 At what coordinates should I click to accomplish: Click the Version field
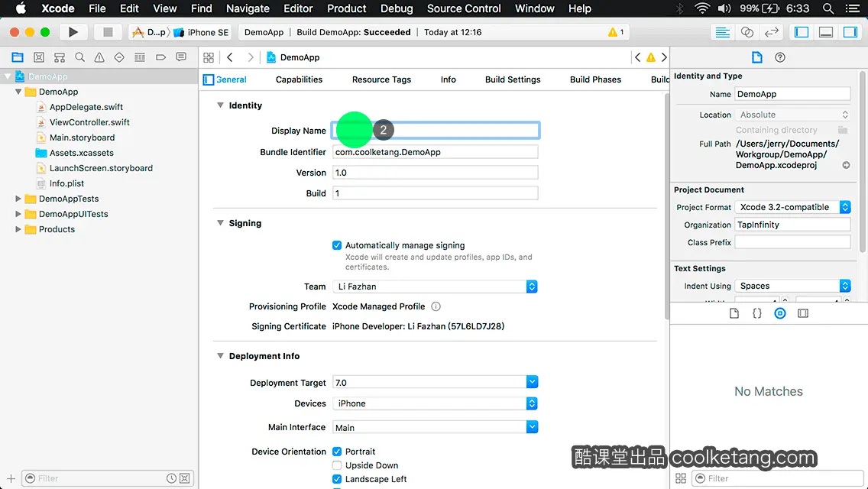(435, 173)
